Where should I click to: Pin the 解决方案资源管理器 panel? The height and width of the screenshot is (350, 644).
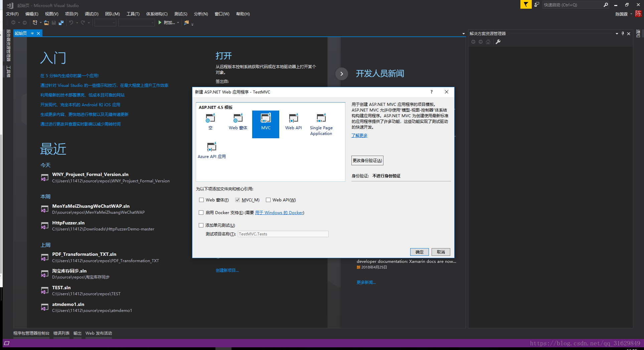(623, 33)
